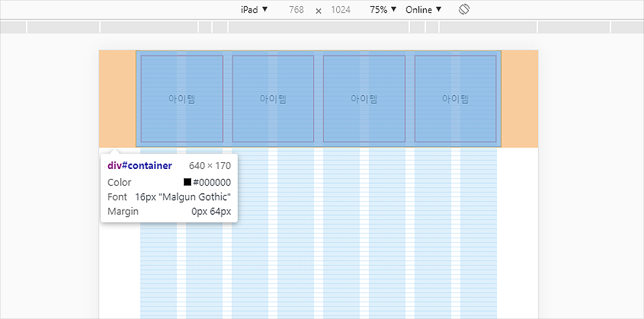The height and width of the screenshot is (319, 644).
Task: Edit the 1024 height field
Action: (x=341, y=10)
